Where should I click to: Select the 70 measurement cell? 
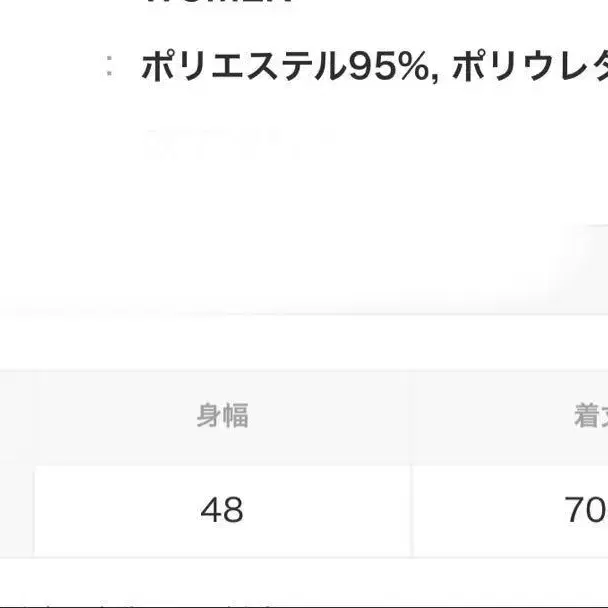pos(586,511)
